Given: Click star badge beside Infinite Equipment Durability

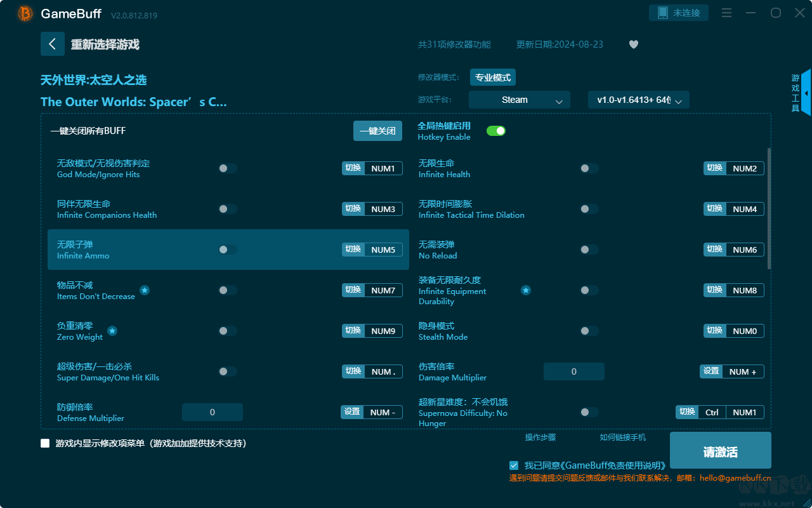Looking at the screenshot, I should pos(526,290).
